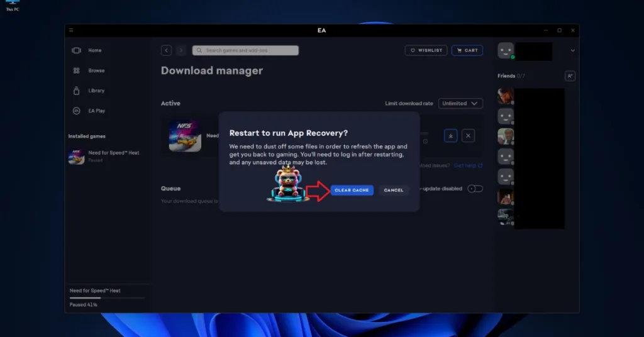Click the Clear Cache button

[x=352, y=190]
